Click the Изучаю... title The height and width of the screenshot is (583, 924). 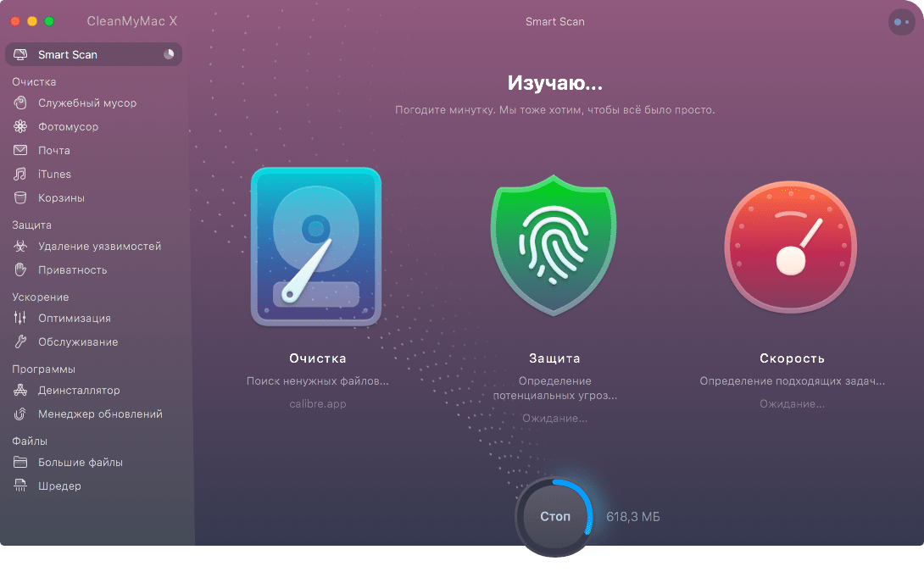pos(555,83)
